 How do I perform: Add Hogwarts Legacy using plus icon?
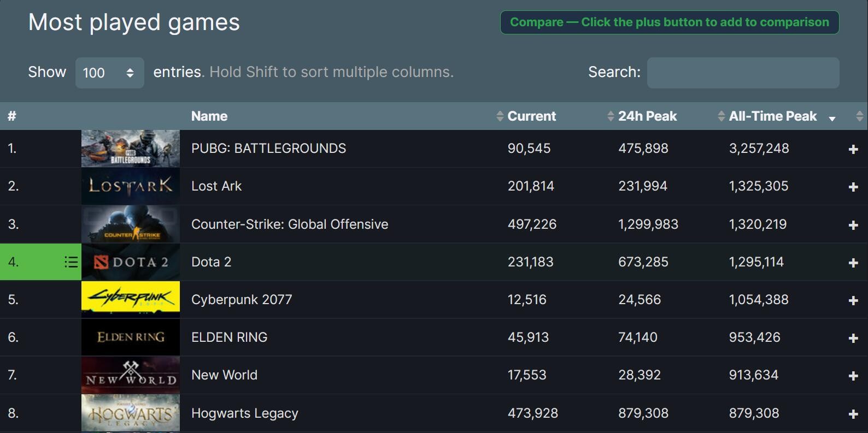(x=853, y=414)
